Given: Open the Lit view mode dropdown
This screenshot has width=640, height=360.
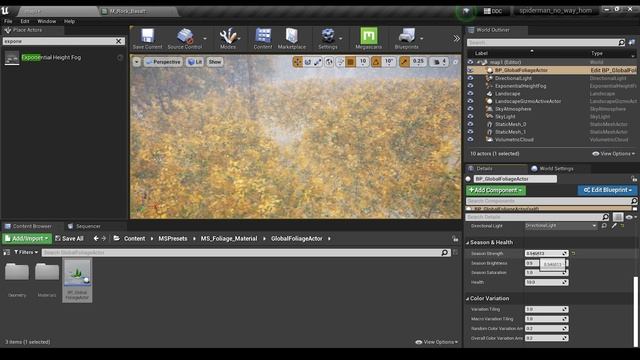Looking at the screenshot, I should click(195, 62).
